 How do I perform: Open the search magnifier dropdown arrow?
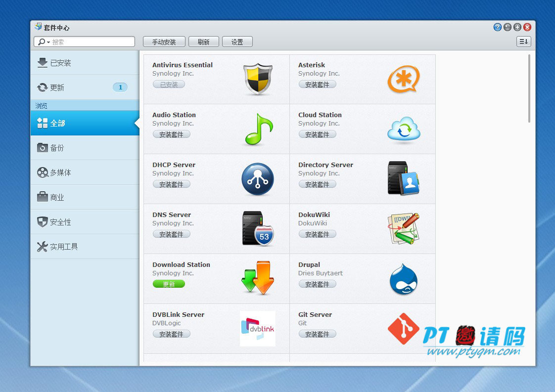click(48, 42)
